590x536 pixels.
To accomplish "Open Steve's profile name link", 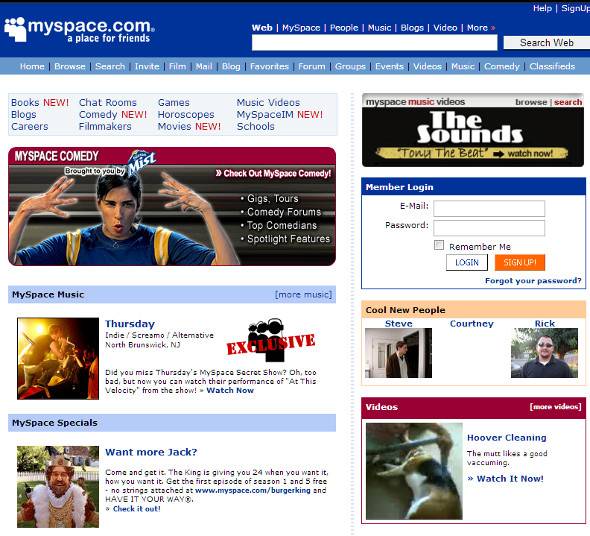I will click(x=398, y=323).
